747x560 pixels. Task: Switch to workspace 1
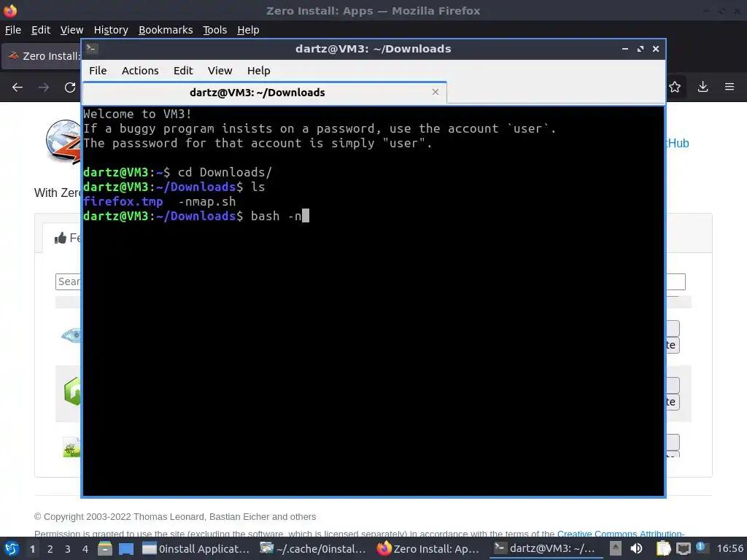pos(32,549)
